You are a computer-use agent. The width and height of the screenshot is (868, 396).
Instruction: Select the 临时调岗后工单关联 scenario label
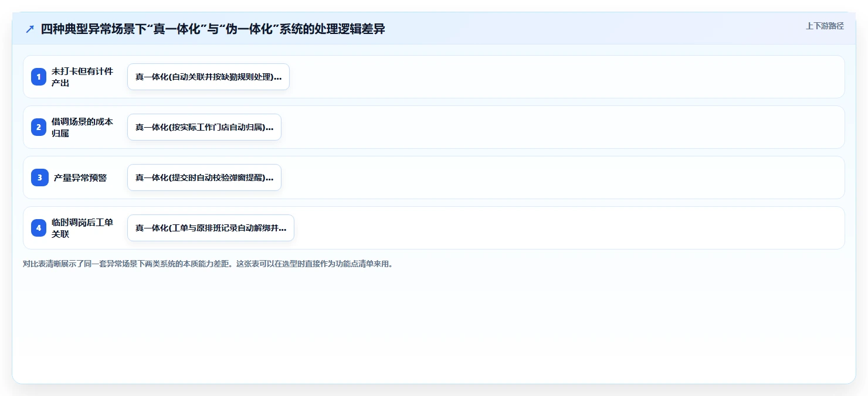click(82, 228)
